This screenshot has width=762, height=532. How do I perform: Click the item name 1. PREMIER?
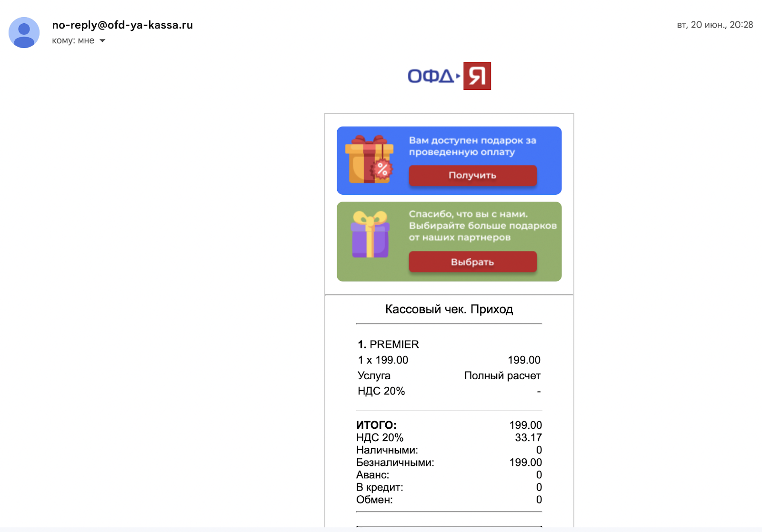(x=388, y=344)
